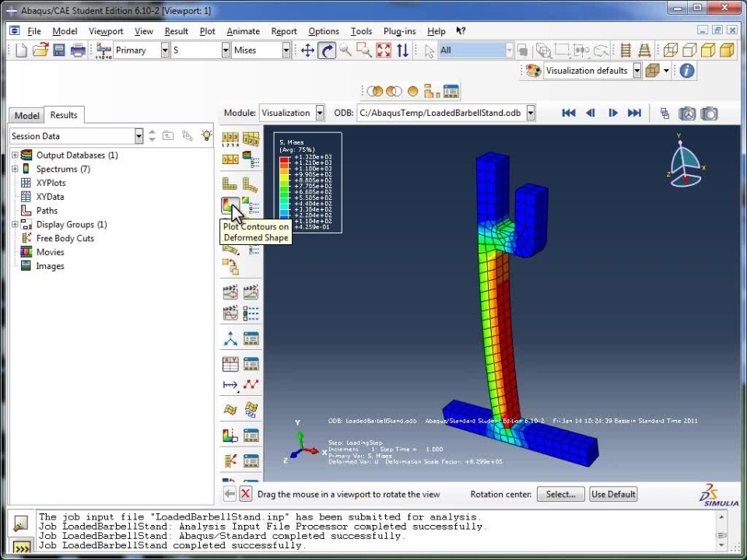Select XYPlots in the results tree
This screenshot has height=560, width=747.
[x=51, y=183]
